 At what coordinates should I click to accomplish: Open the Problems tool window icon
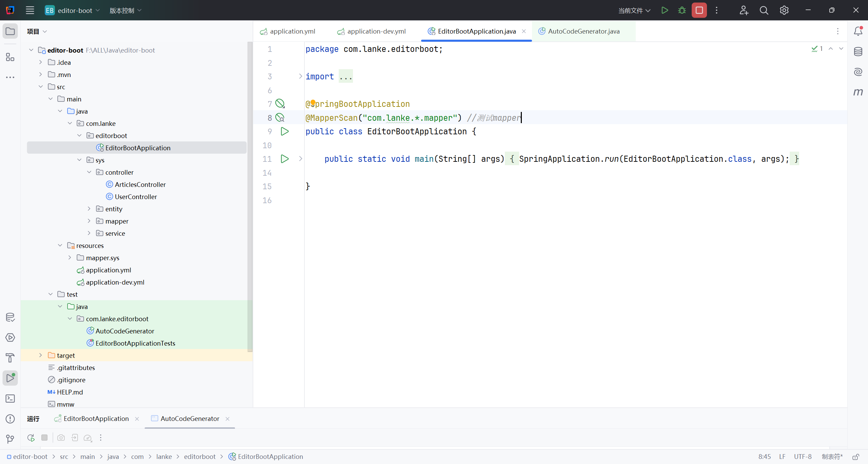click(10, 419)
